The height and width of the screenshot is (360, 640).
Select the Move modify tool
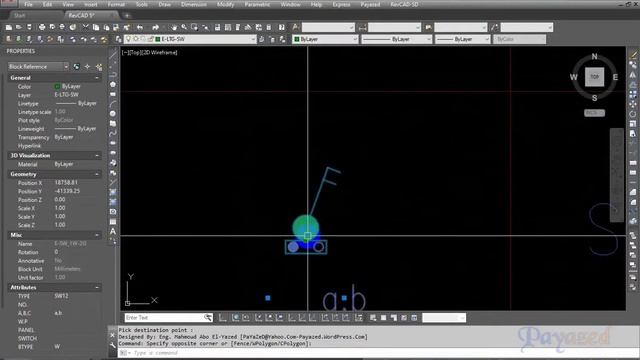[633, 104]
